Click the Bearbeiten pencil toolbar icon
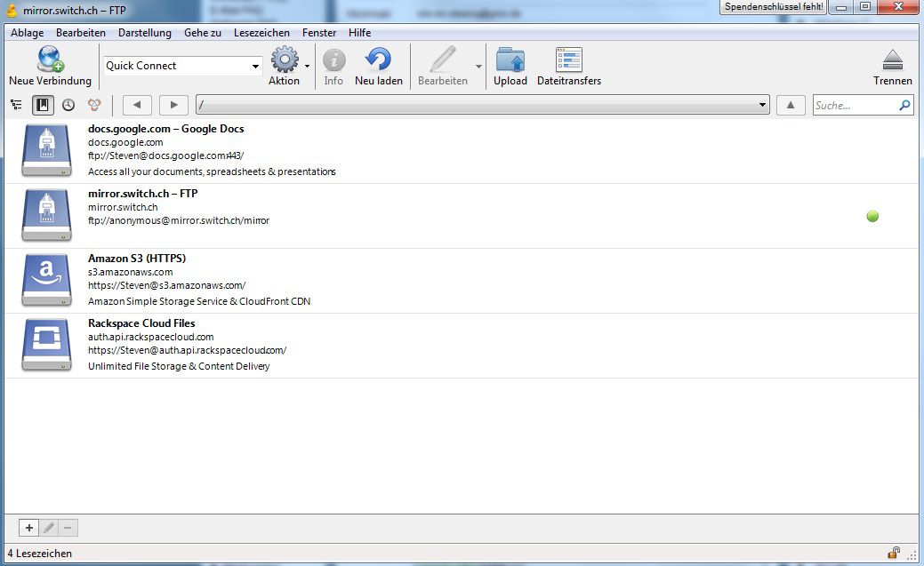The width and height of the screenshot is (924, 566). [x=442, y=60]
